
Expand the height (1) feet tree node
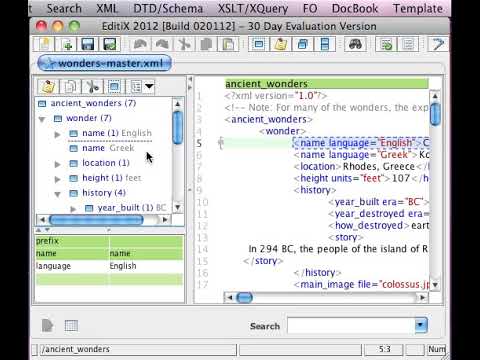click(x=57, y=179)
